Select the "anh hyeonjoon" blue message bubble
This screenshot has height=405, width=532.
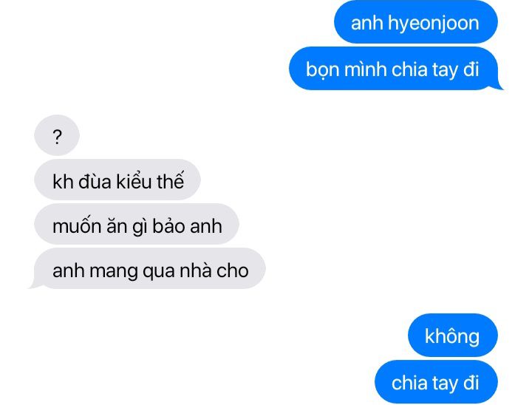pyautogui.click(x=415, y=22)
